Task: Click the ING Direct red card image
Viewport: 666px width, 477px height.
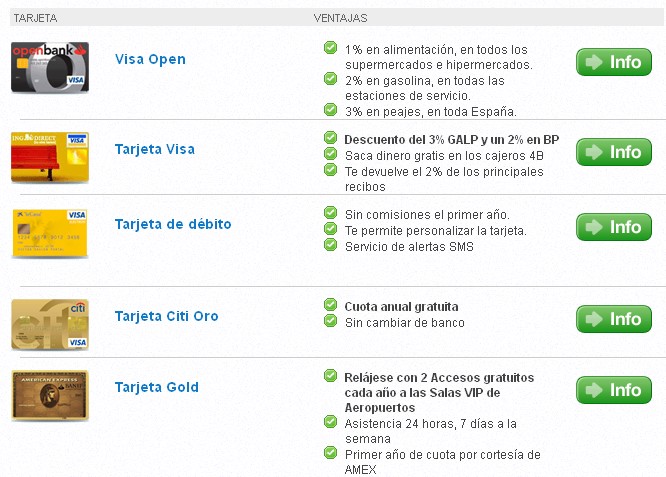Action: coord(50,157)
